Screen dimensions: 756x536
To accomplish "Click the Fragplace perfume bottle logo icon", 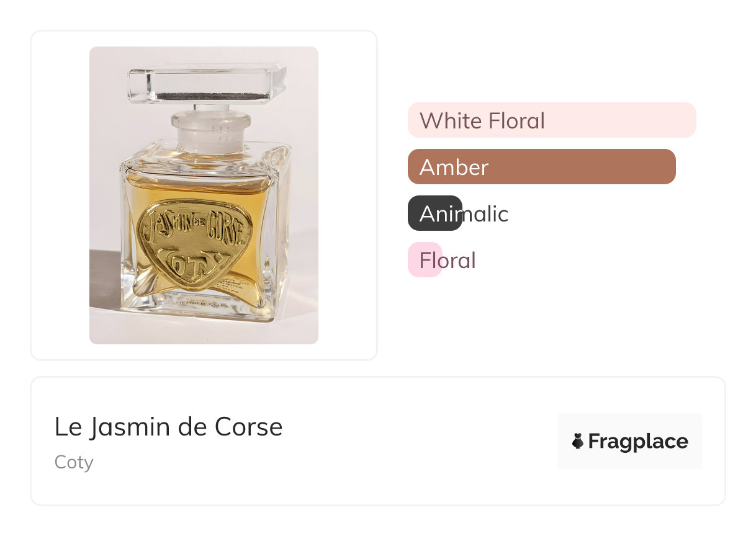I will click(x=577, y=441).
